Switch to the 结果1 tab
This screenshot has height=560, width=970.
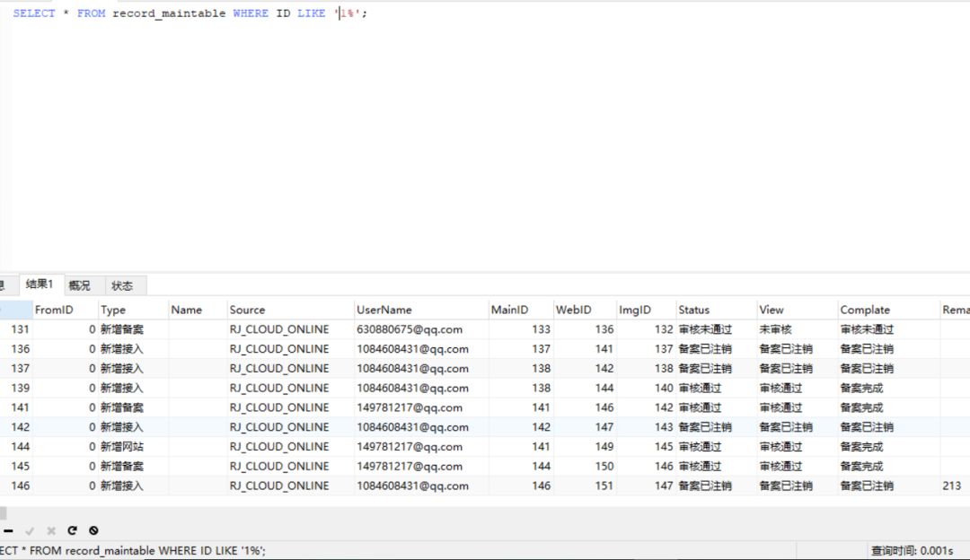click(x=40, y=284)
